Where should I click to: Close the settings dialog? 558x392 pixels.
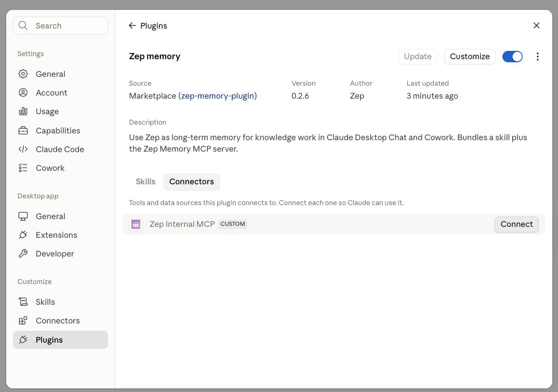pyautogui.click(x=537, y=25)
